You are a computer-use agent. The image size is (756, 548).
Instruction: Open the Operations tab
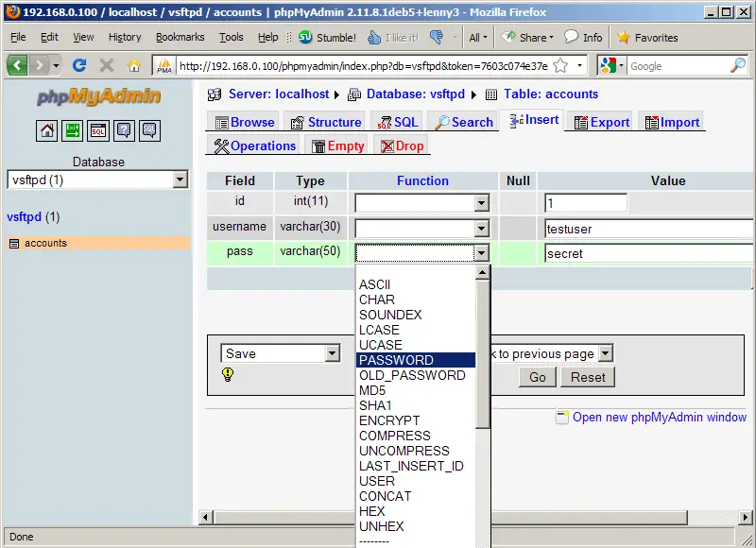point(254,146)
